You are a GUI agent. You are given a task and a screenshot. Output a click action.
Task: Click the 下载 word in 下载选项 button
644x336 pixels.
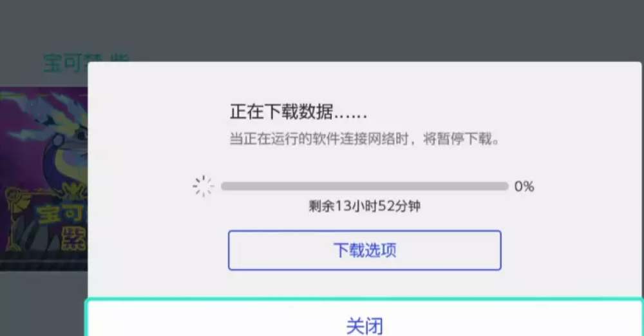[348, 250]
